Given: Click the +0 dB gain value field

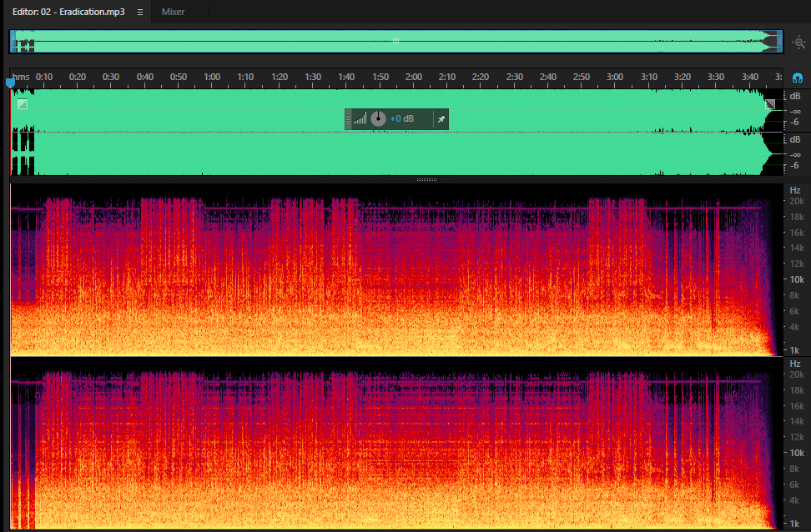Looking at the screenshot, I should click(x=402, y=119).
